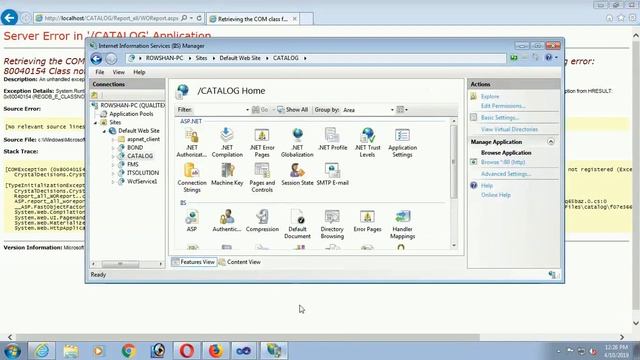The image size is (640, 360).
Task: Open Session State feature
Action: 297,174
